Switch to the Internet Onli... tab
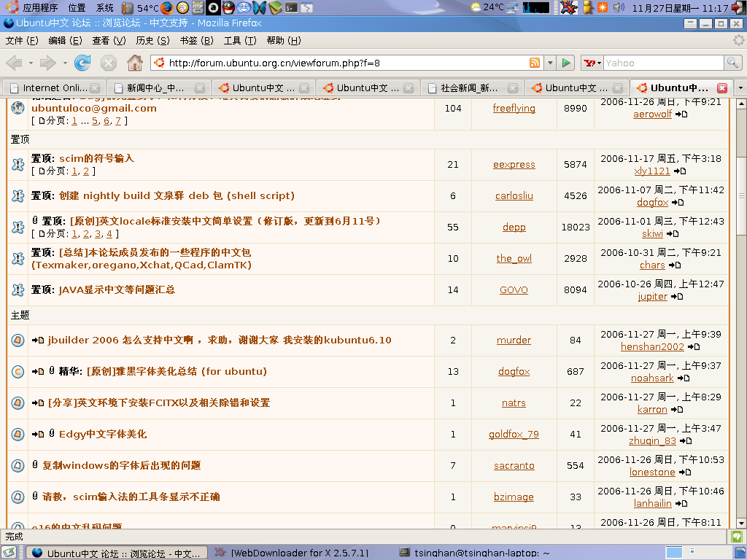This screenshot has height=560, width=747. (55, 87)
